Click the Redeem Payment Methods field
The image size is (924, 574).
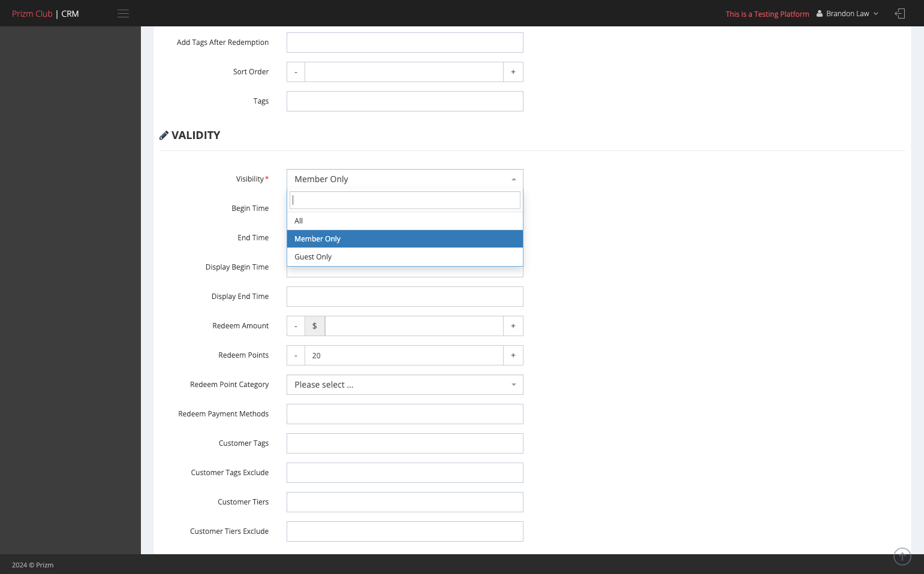click(x=405, y=414)
